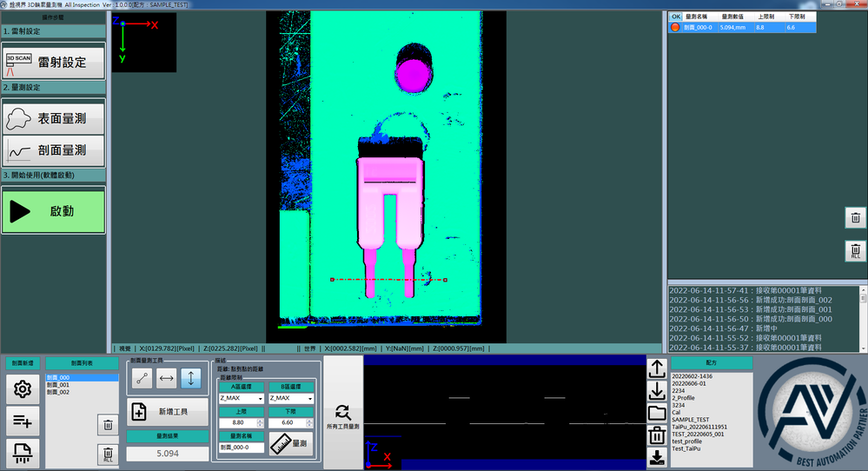The width and height of the screenshot is (868, 471).
Task: Open the A區選擇 Z_MAX dropdown
Action: (241, 398)
